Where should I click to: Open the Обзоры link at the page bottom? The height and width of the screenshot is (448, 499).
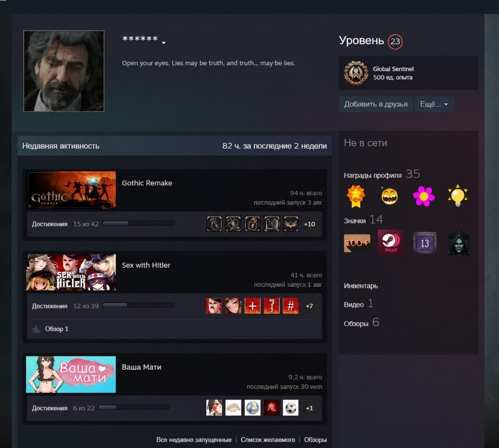(x=315, y=439)
